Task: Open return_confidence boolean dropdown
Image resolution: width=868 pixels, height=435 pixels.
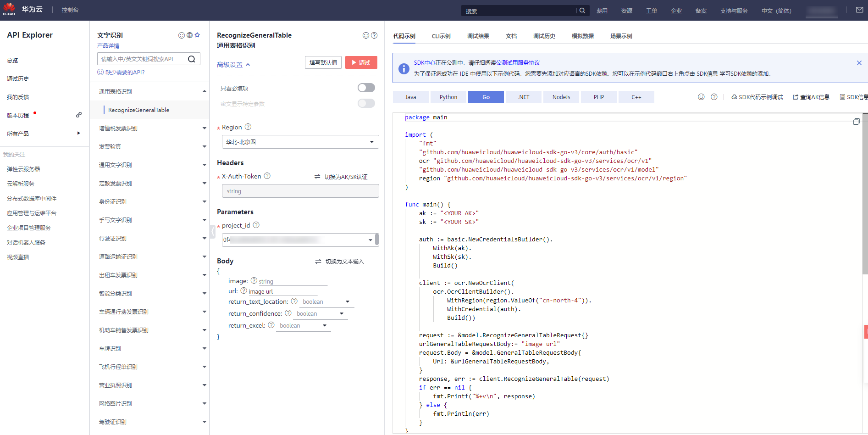Action: [320, 313]
